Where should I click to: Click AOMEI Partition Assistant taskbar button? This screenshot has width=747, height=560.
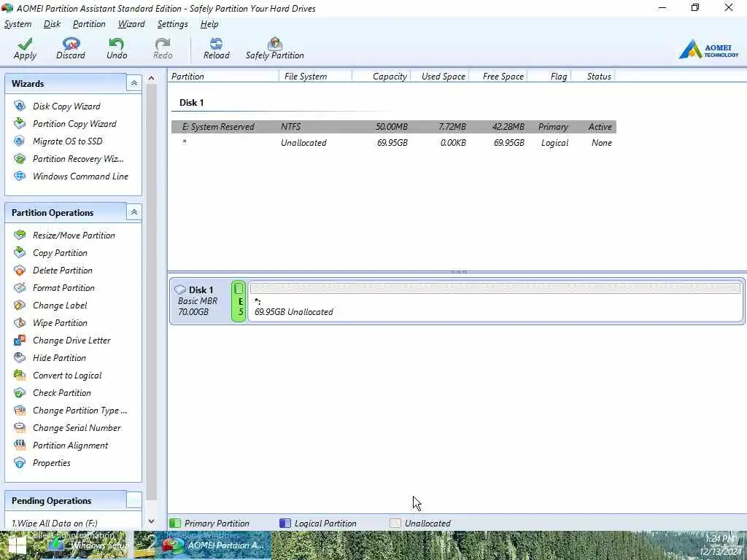pos(212,545)
